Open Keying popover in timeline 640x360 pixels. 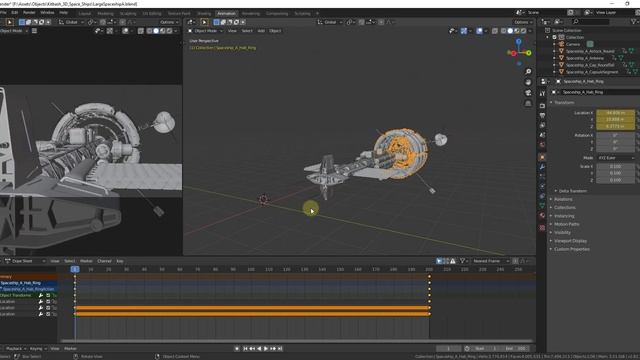[x=38, y=349]
